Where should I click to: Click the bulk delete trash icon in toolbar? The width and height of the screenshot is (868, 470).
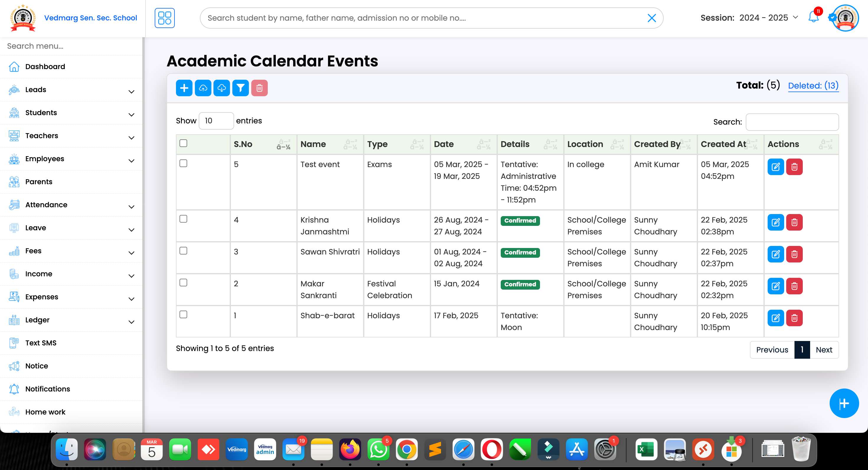[x=259, y=88]
